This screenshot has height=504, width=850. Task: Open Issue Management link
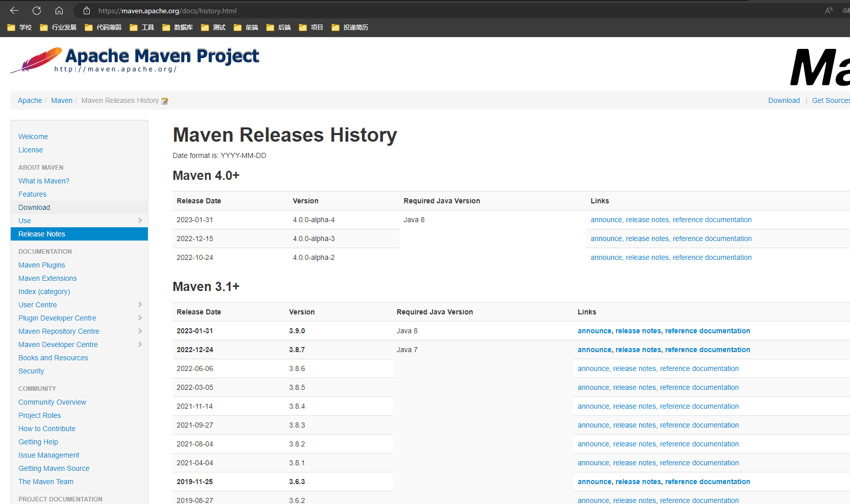tap(49, 455)
